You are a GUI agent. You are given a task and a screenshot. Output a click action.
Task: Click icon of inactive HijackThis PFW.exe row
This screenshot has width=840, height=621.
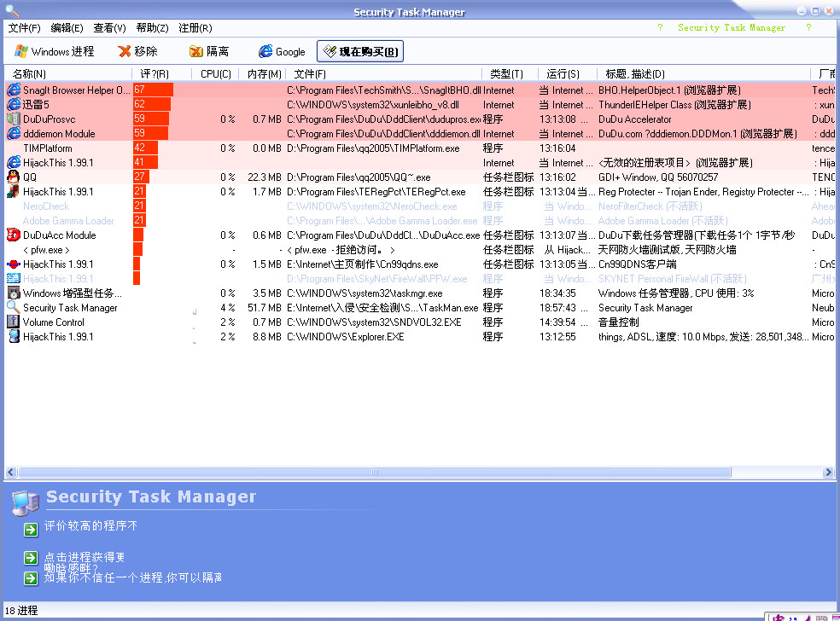click(14, 278)
